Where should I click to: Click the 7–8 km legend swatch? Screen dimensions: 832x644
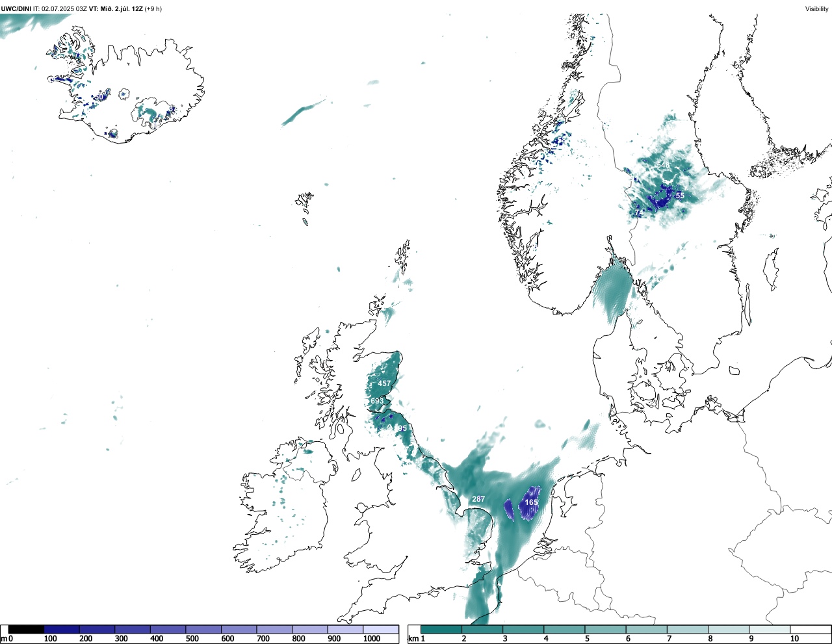pos(687,630)
